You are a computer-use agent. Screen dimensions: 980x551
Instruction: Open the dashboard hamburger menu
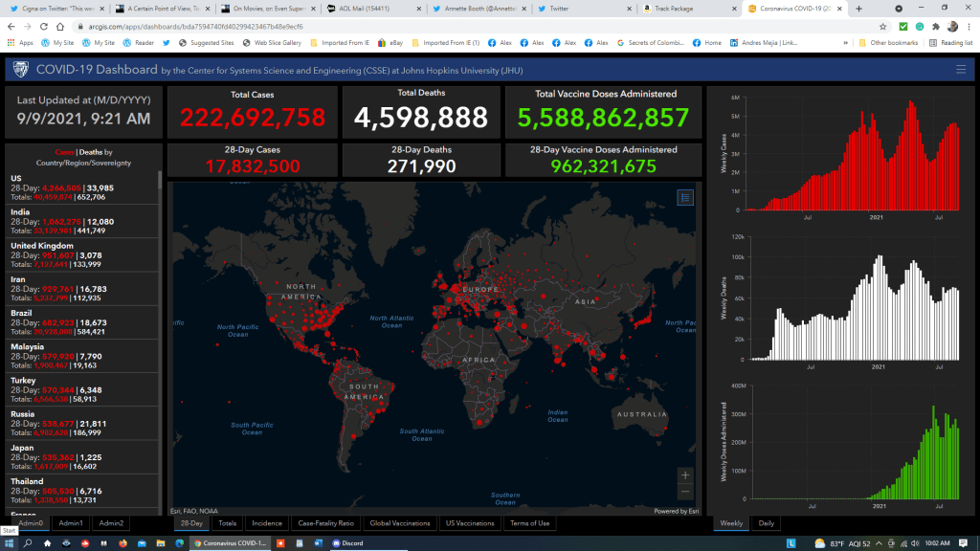[x=961, y=69]
